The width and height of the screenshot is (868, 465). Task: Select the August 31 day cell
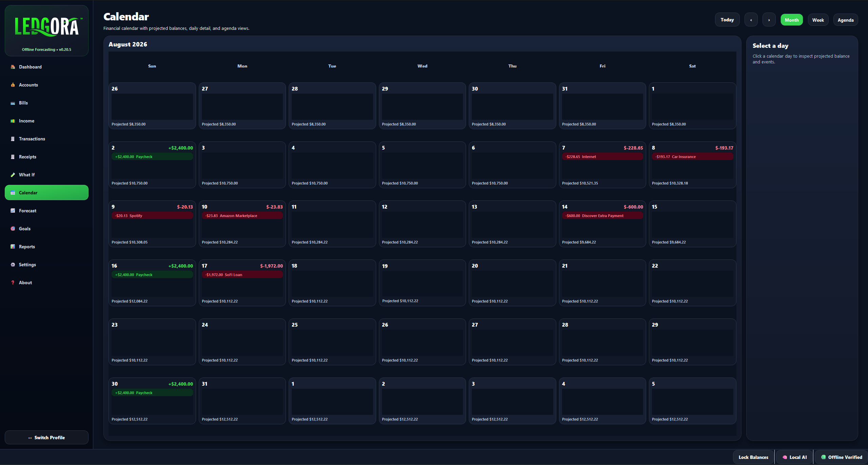(242, 401)
